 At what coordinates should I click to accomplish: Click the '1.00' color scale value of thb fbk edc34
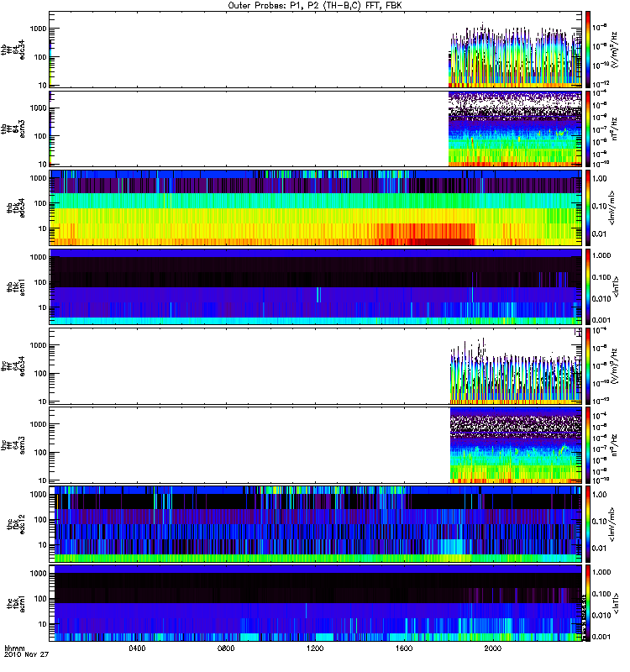(x=600, y=179)
